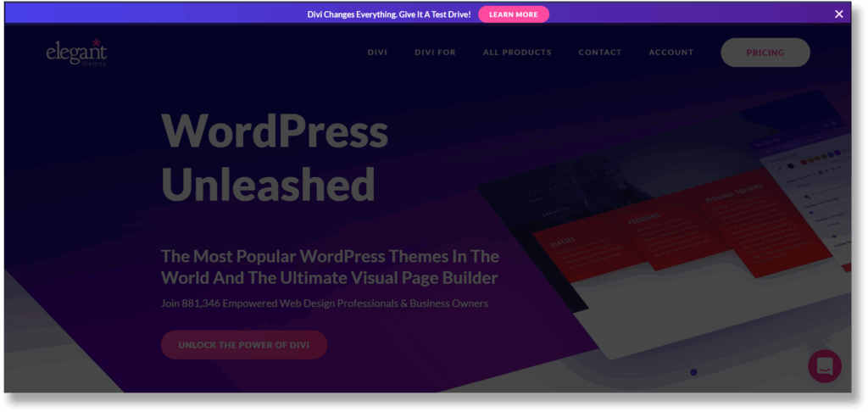This screenshot has height=412, width=868.
Task: Pick a swatch in the color row
Action: pos(814,155)
